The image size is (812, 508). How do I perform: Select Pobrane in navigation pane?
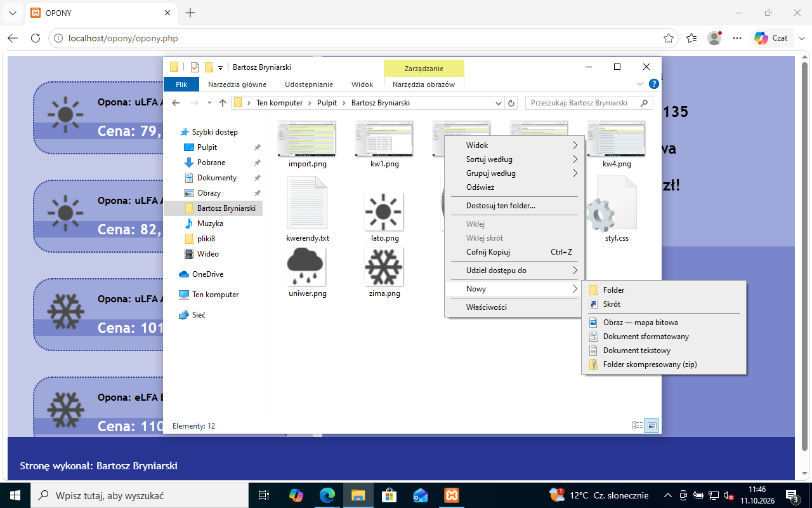(211, 163)
